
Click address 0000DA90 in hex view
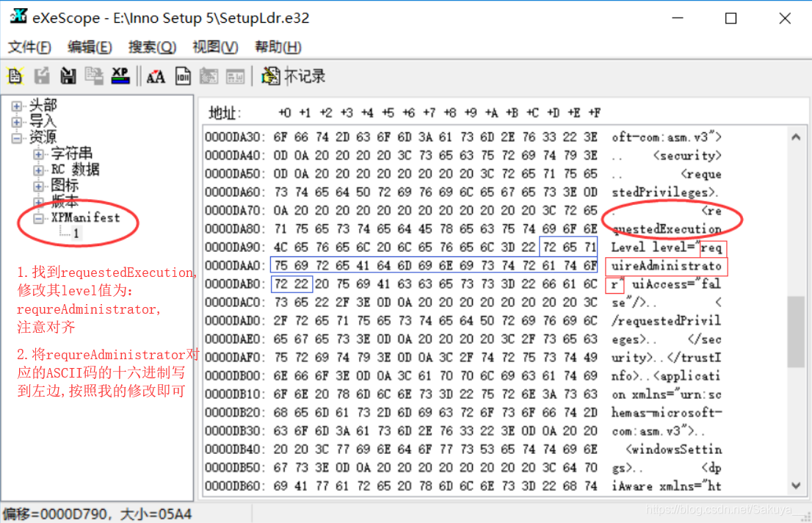pyautogui.click(x=235, y=248)
